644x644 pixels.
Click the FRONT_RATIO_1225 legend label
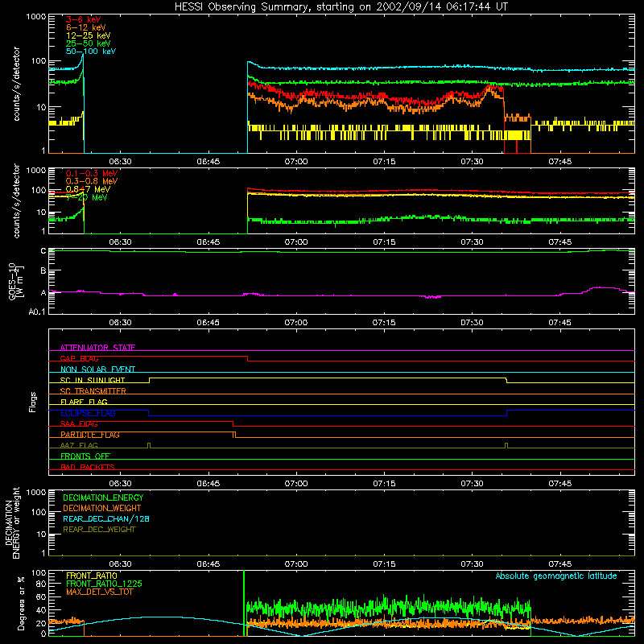point(104,584)
